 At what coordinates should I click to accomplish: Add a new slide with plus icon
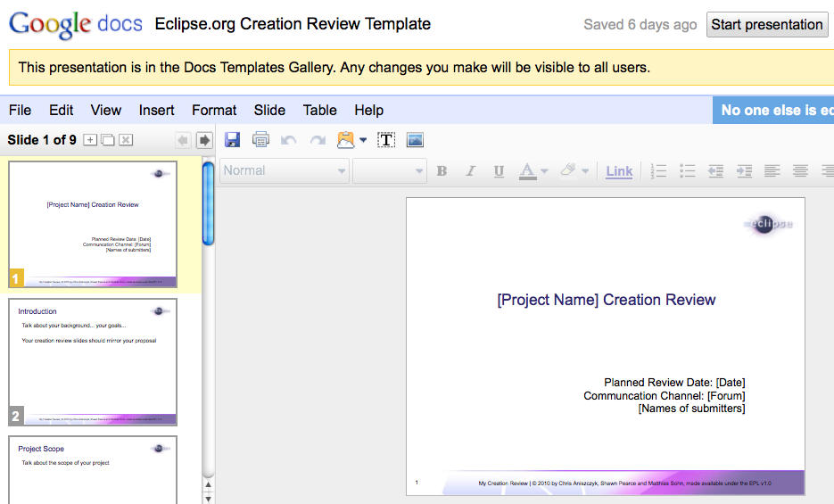click(90, 140)
